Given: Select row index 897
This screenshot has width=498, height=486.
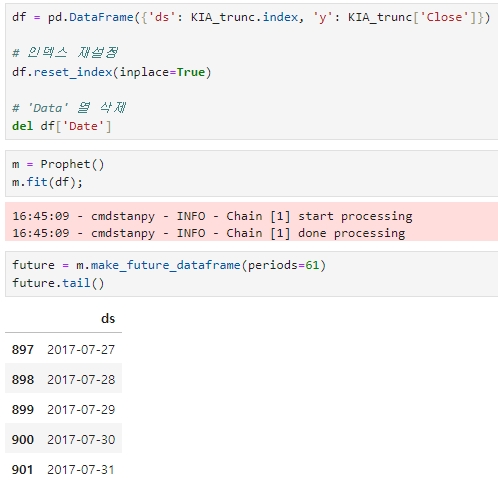Looking at the screenshot, I should click(23, 350).
